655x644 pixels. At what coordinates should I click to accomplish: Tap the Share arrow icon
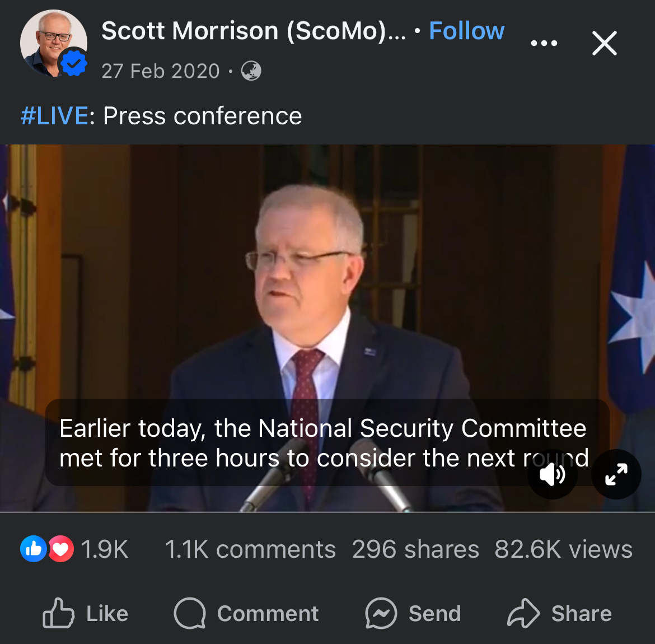coord(523,613)
